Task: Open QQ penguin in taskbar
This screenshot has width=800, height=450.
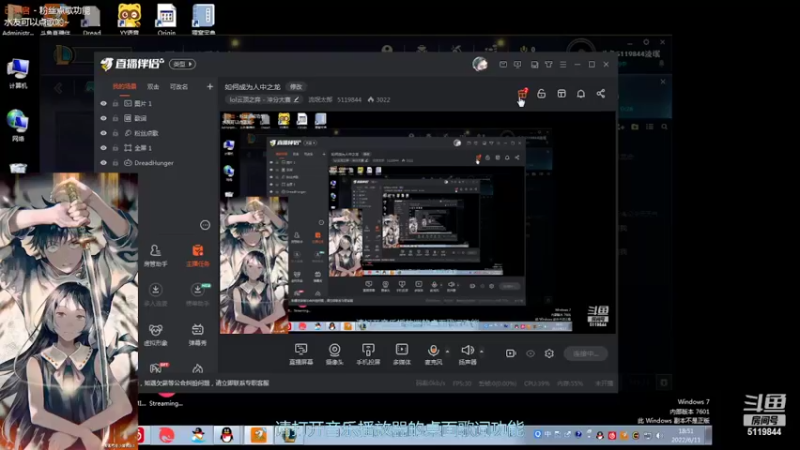Action: coord(227,435)
